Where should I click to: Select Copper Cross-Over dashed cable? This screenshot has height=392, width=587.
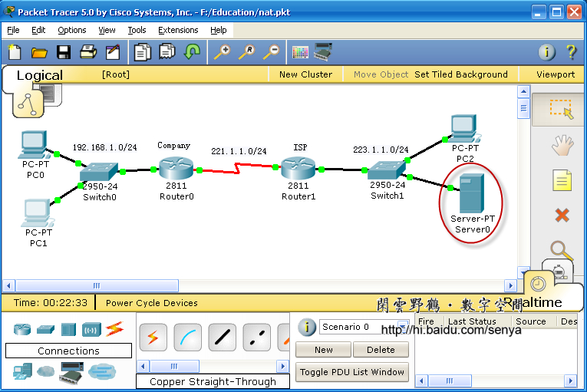point(257,338)
